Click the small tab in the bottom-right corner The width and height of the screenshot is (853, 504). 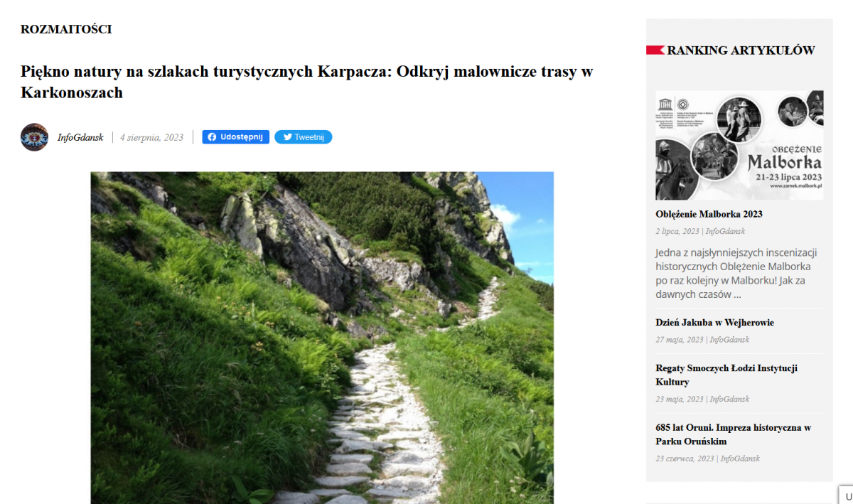tap(846, 495)
